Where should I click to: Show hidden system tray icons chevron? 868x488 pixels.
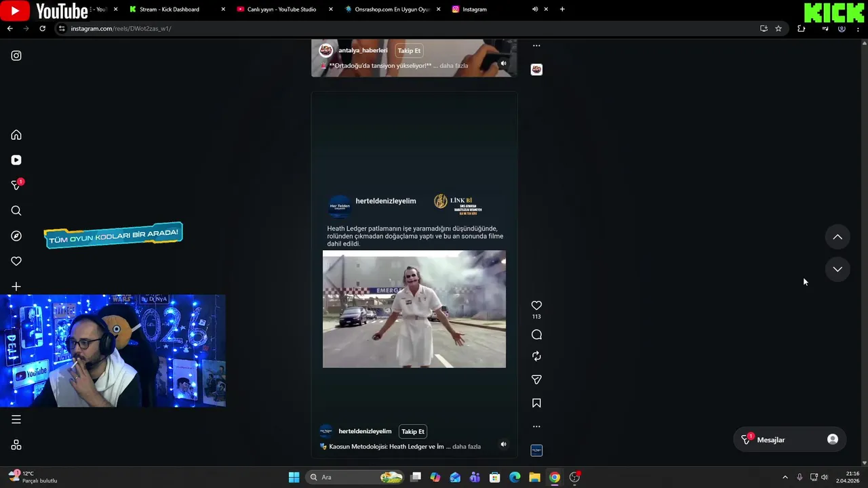(x=785, y=477)
